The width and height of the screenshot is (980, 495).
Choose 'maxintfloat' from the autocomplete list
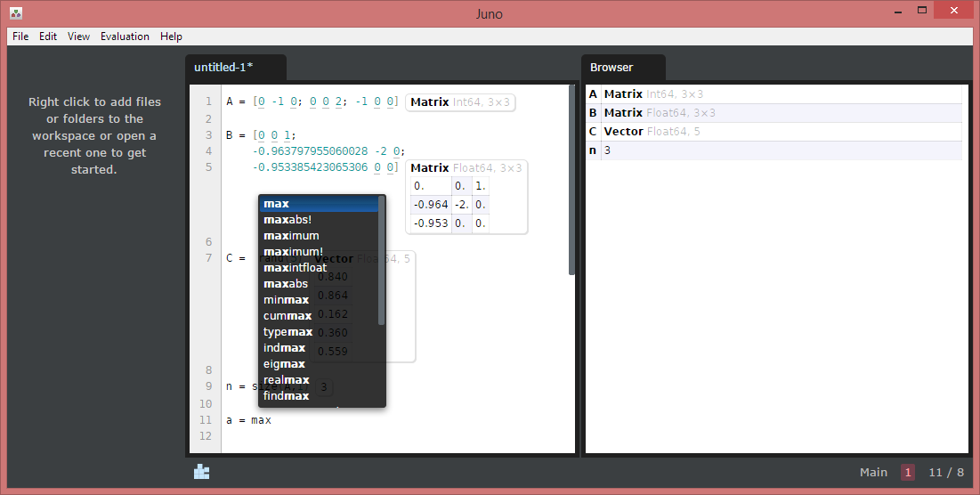coord(319,267)
